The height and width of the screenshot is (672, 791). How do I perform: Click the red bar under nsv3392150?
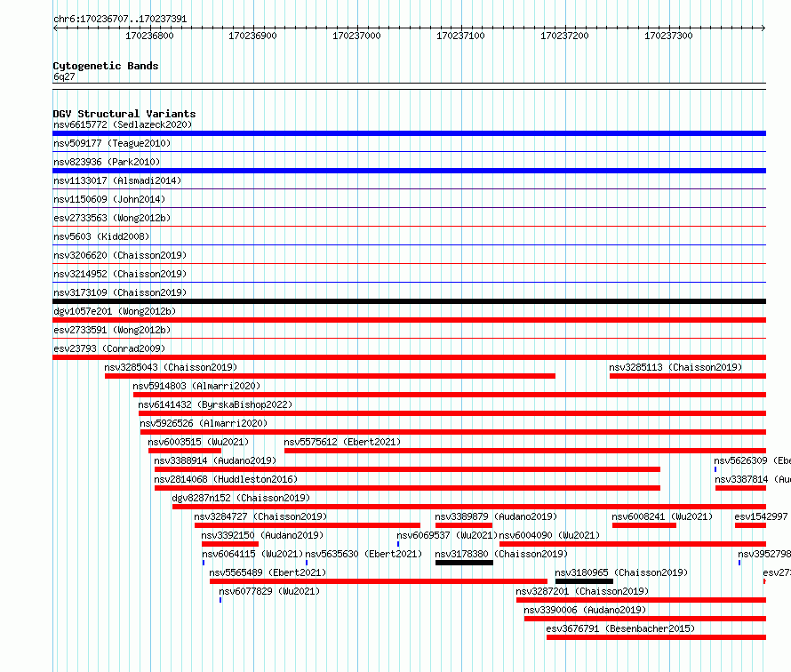[x=230, y=544]
